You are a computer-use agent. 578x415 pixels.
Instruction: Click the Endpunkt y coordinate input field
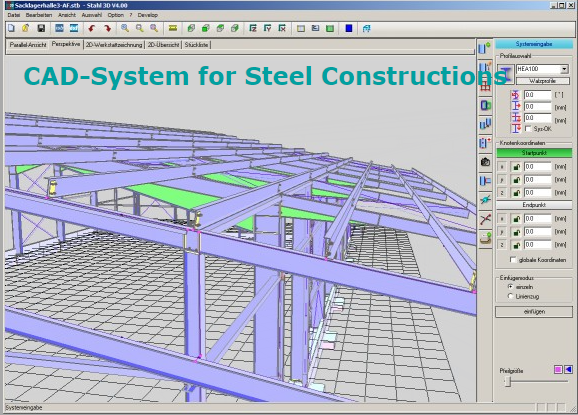537,232
